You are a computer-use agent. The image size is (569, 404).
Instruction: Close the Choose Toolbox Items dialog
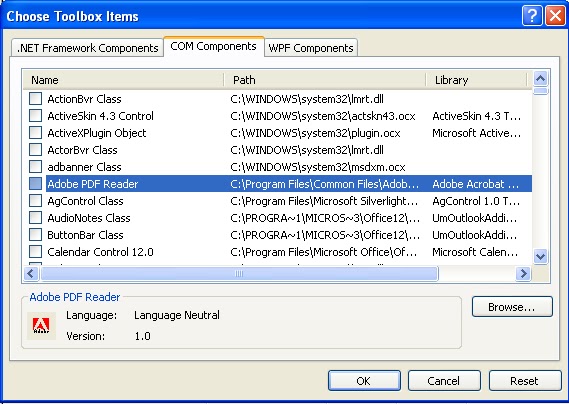click(x=555, y=16)
